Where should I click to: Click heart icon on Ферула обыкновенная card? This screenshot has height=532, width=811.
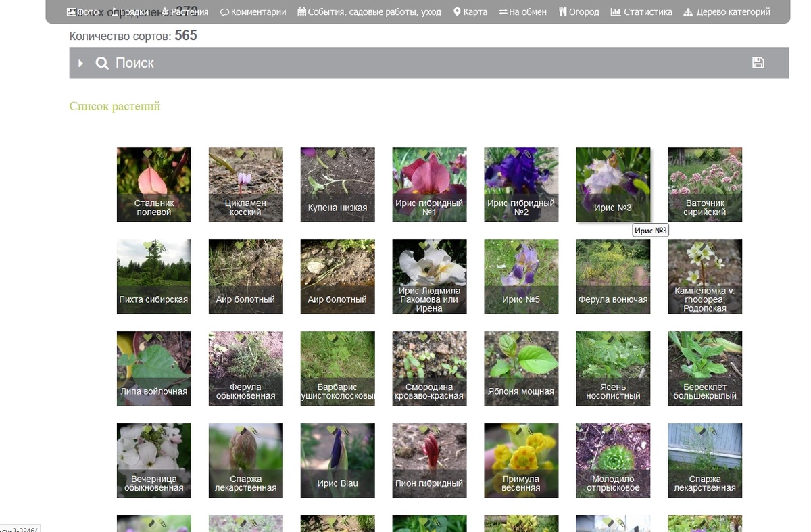[x=239, y=337]
